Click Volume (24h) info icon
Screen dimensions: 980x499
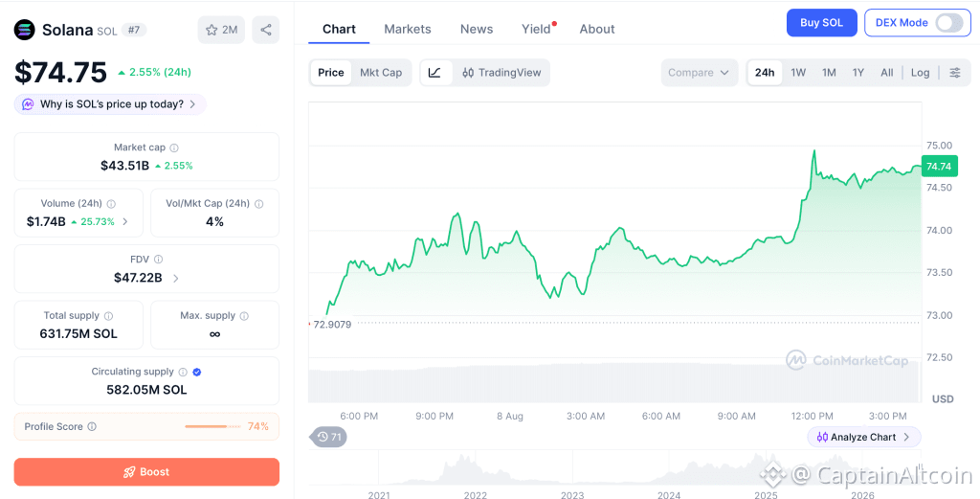click(x=111, y=204)
